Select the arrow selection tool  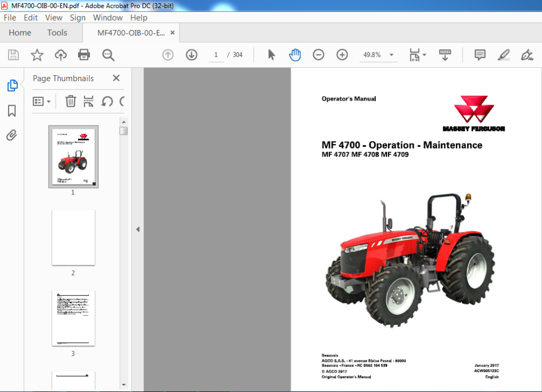pos(272,55)
